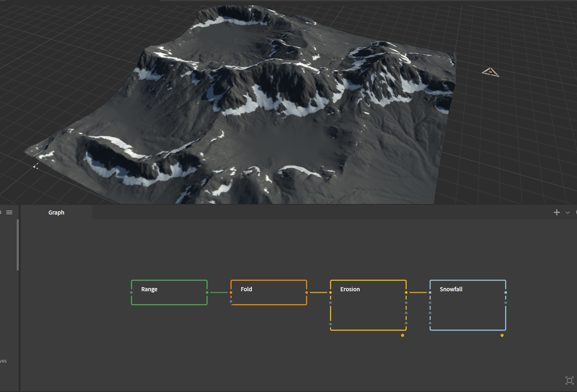This screenshot has height=392, width=577.
Task: Click the connection wire between Fold and Erosion
Action: (319, 292)
